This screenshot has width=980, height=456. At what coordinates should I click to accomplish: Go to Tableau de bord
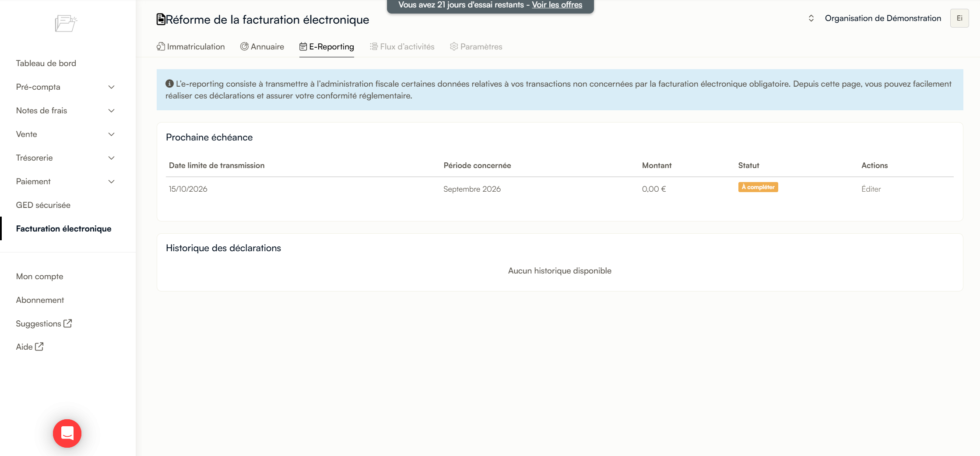pos(46,63)
